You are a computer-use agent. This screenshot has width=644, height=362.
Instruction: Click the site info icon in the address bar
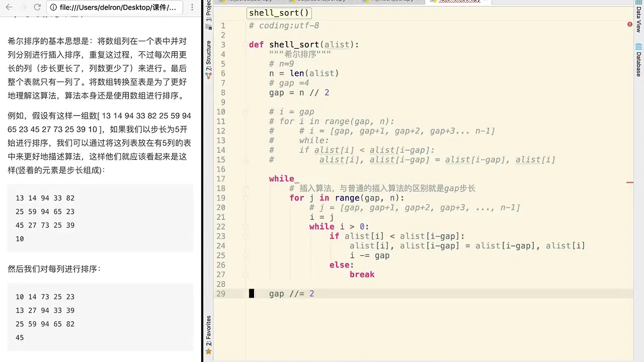[53, 8]
